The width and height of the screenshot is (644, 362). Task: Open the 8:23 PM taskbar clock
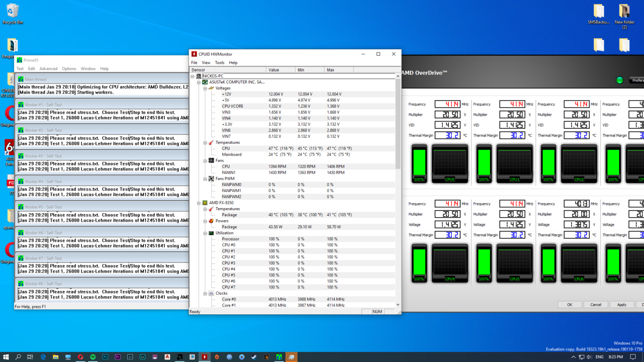(x=616, y=357)
